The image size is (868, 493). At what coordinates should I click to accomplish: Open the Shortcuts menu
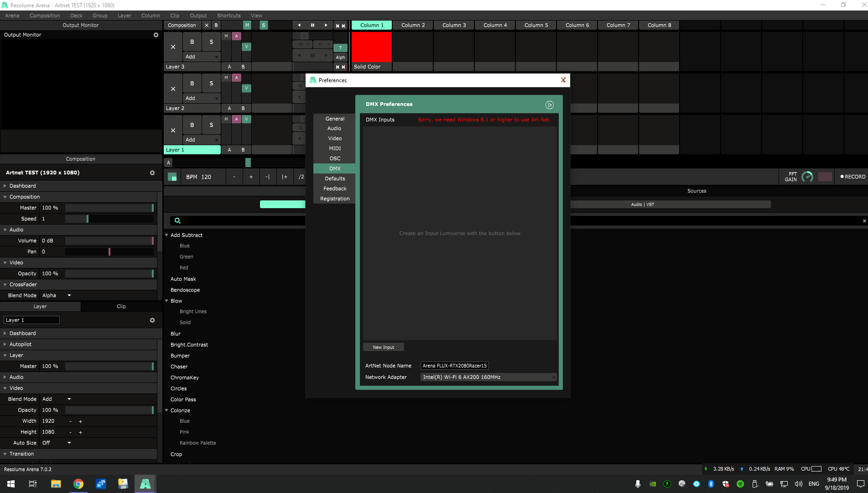click(229, 16)
